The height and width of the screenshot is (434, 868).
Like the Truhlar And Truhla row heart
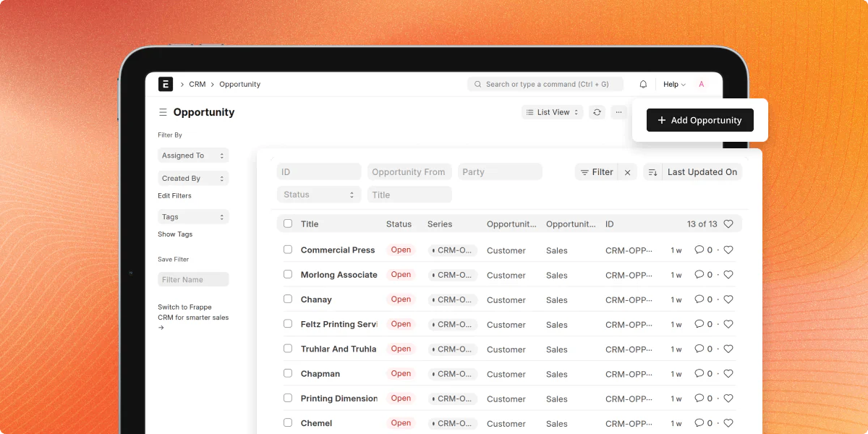(728, 349)
